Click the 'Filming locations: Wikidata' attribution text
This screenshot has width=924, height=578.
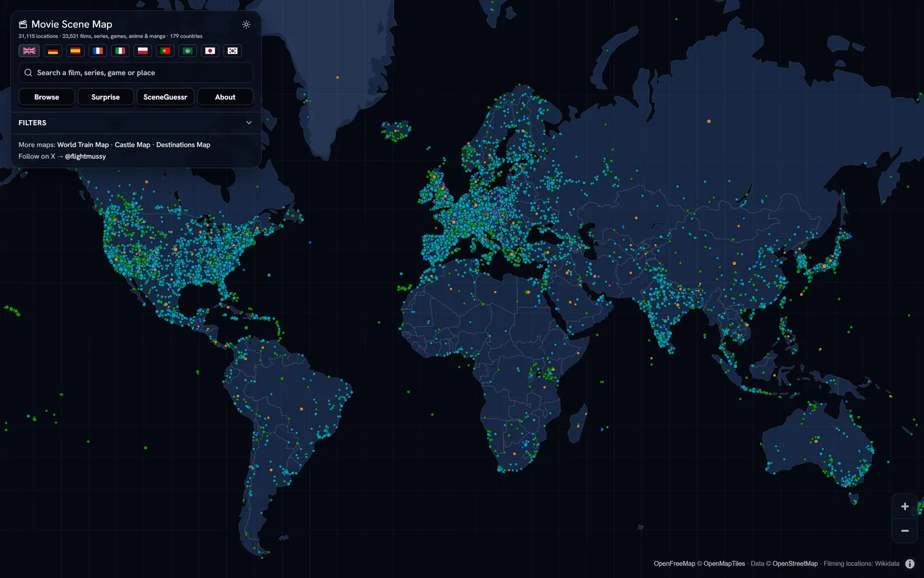(x=861, y=564)
